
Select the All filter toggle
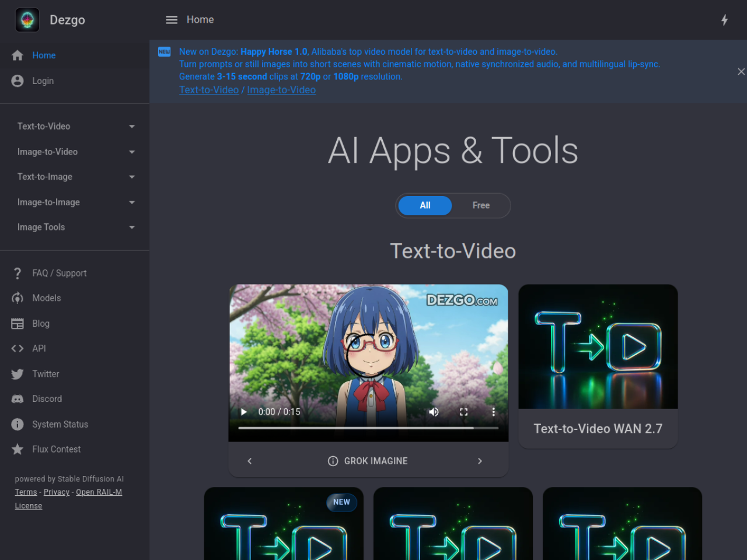tap(425, 205)
